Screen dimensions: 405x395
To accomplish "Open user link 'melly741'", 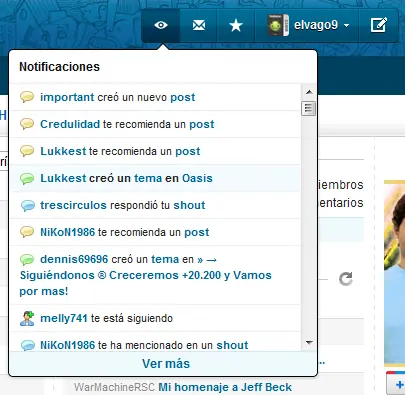I will point(64,318).
